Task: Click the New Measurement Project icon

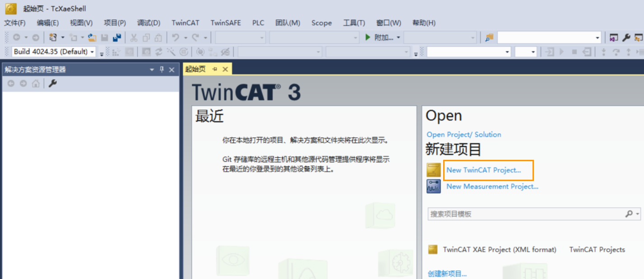Action: point(434,186)
